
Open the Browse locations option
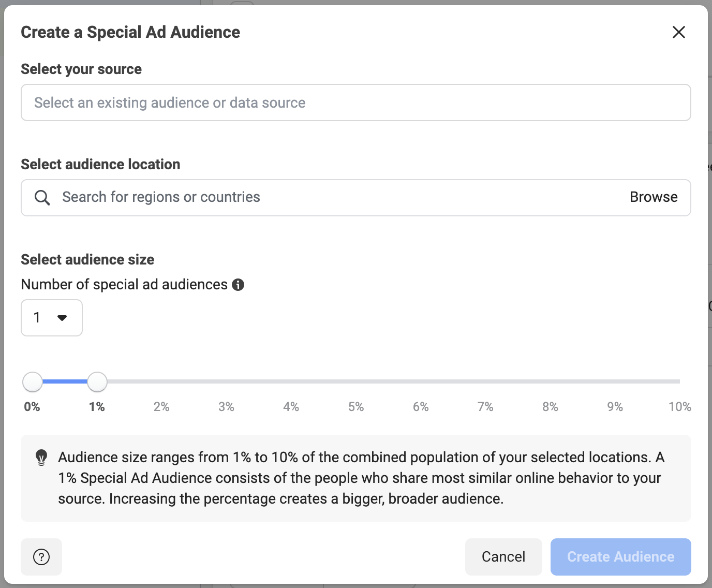click(654, 197)
